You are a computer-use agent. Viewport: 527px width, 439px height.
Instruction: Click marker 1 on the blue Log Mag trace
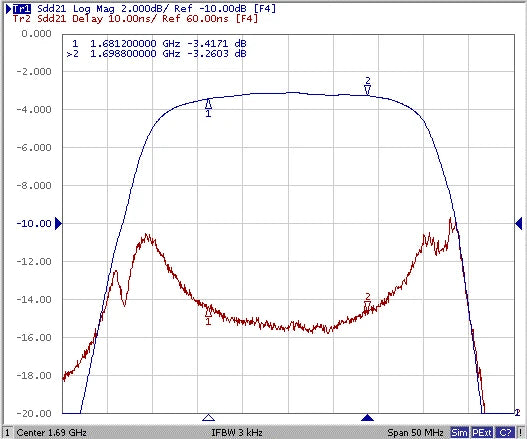tap(208, 107)
